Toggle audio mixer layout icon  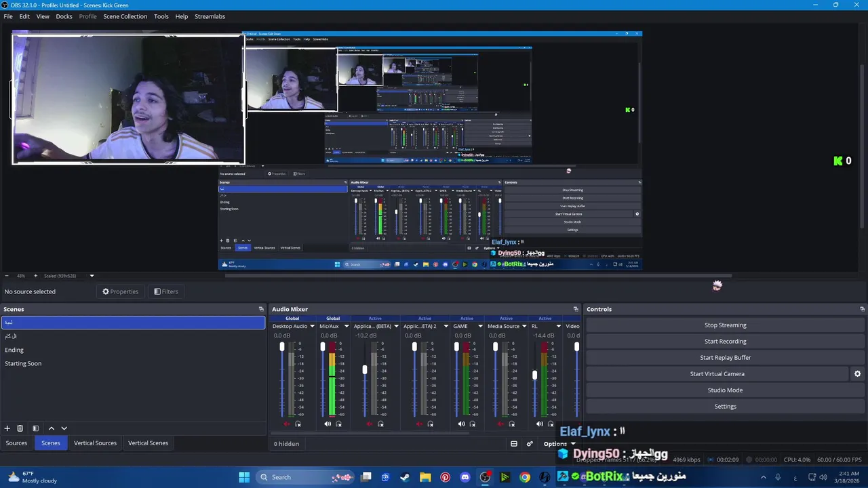pos(514,444)
